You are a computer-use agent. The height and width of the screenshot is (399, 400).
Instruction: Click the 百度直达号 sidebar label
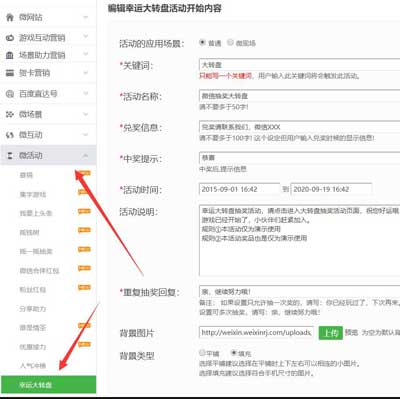click(x=38, y=94)
